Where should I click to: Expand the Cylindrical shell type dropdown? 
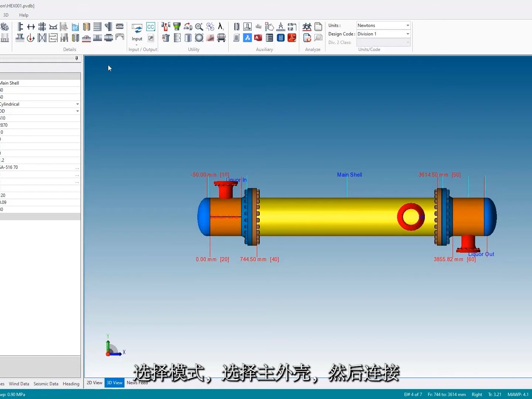(x=77, y=104)
